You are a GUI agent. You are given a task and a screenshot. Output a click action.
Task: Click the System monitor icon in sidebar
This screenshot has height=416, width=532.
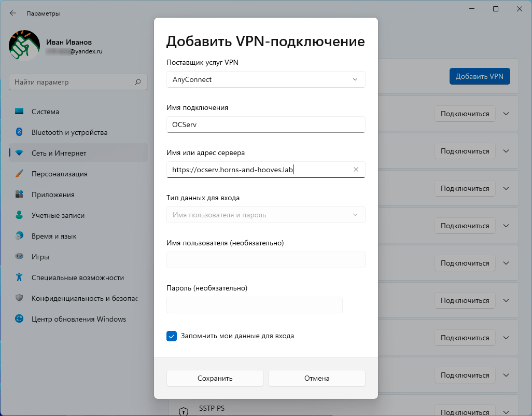click(x=19, y=112)
